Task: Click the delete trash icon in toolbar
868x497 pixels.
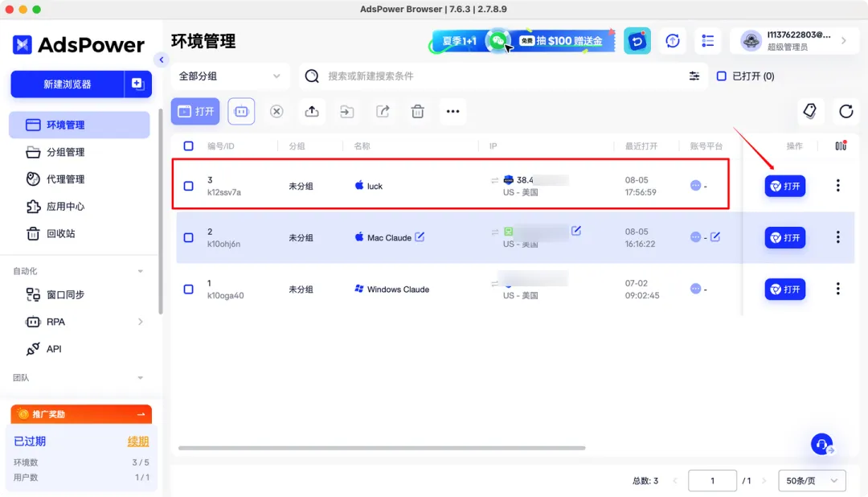Action: click(x=418, y=112)
